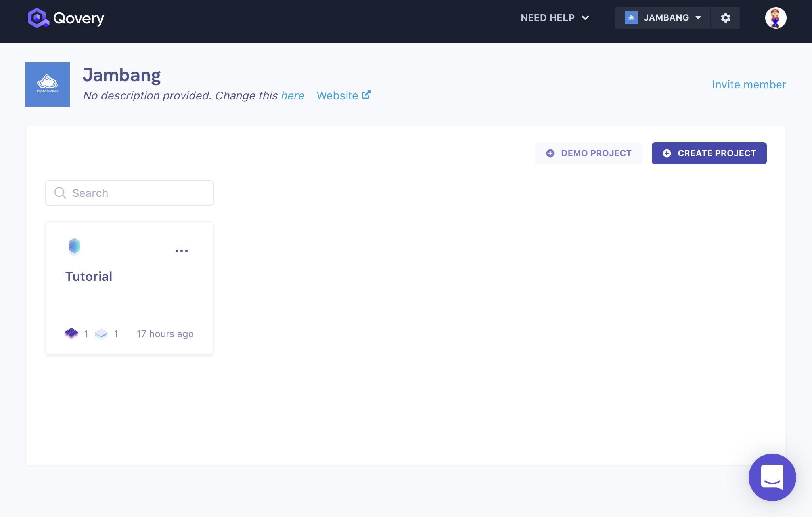Image resolution: width=812 pixels, height=517 pixels.
Task: Click the Invite member link
Action: tap(749, 84)
